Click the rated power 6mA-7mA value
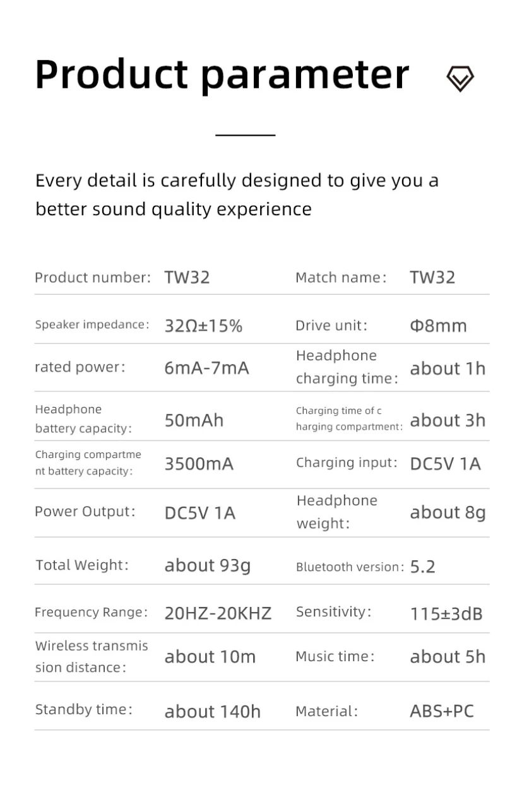The image size is (505, 812). tap(206, 368)
